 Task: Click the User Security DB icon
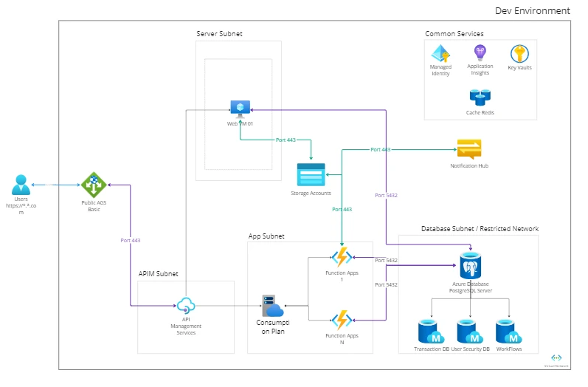click(470, 332)
